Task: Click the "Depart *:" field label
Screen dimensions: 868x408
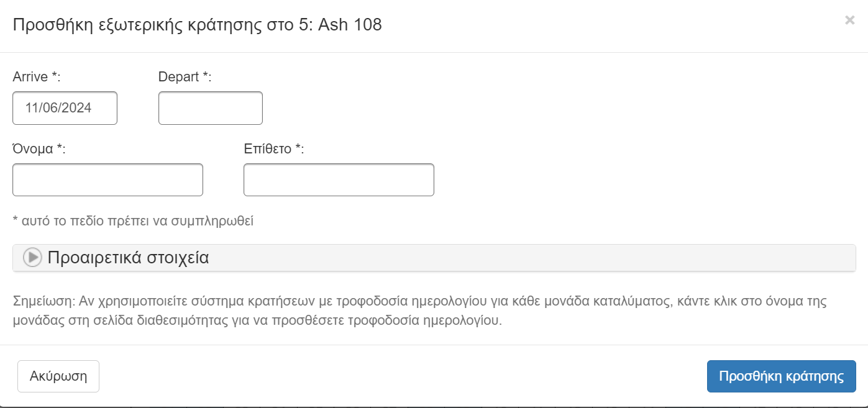Action: [185, 77]
